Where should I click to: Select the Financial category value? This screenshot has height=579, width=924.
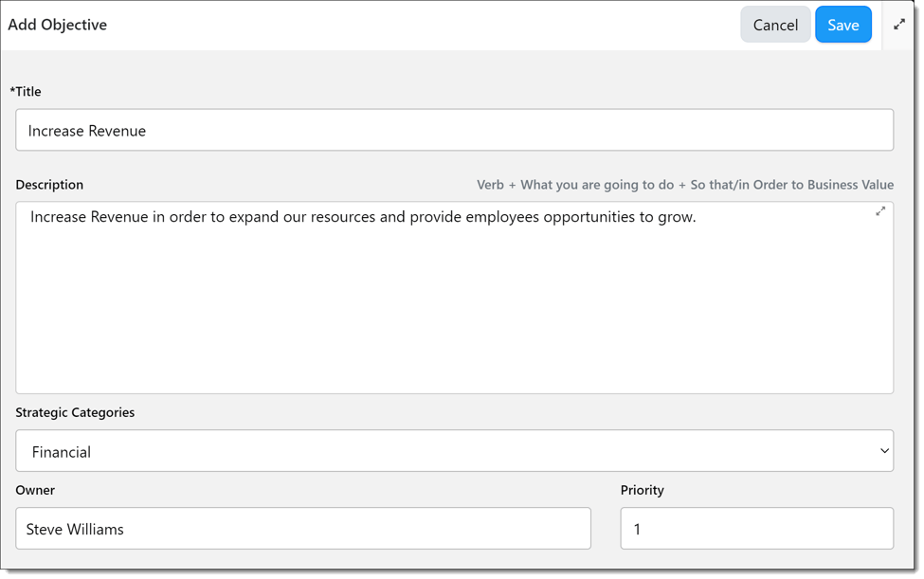(x=62, y=452)
